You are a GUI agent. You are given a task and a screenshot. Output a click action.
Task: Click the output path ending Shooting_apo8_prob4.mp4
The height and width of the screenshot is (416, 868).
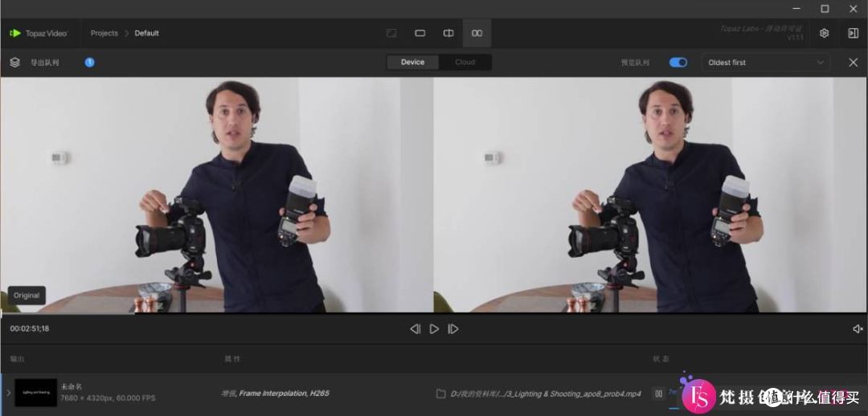pos(545,394)
